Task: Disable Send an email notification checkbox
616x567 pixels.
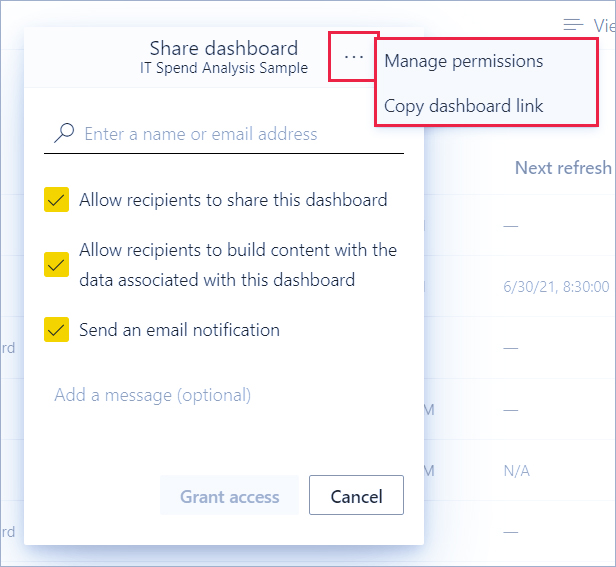Action: [57, 329]
